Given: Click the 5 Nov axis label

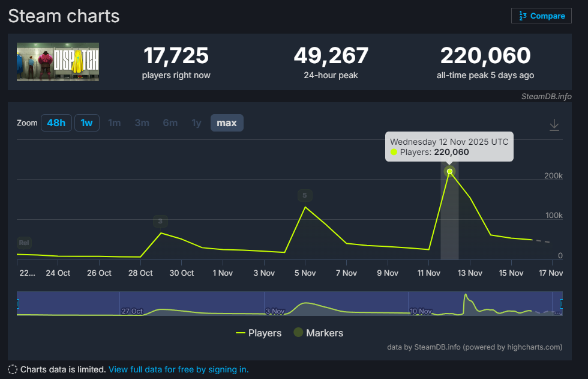Looking at the screenshot, I should tap(305, 273).
